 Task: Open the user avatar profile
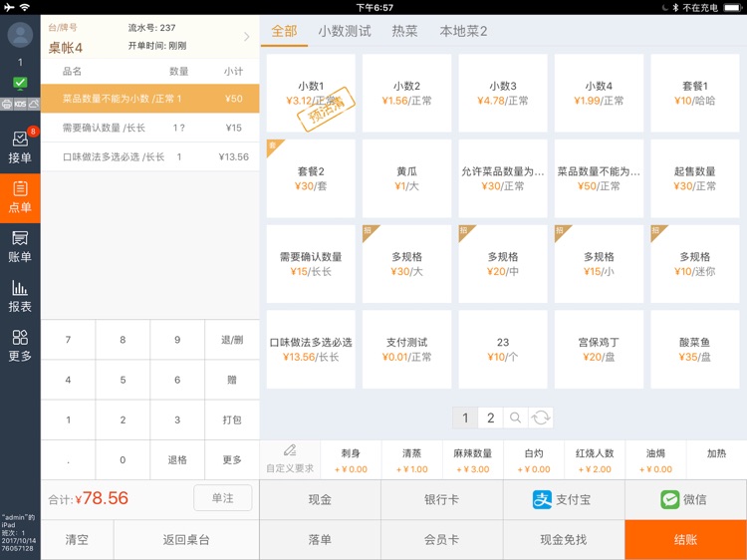tap(20, 34)
